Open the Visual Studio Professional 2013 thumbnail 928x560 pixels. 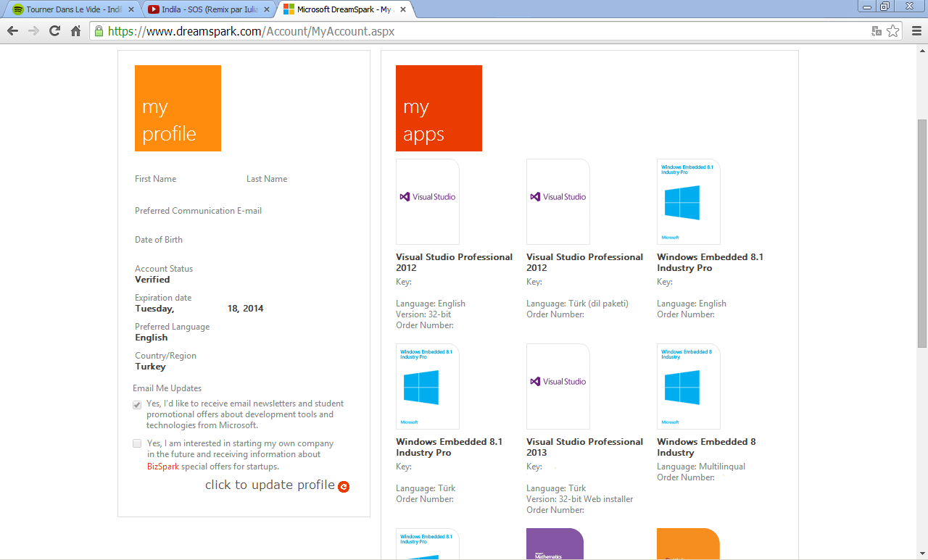coord(558,386)
